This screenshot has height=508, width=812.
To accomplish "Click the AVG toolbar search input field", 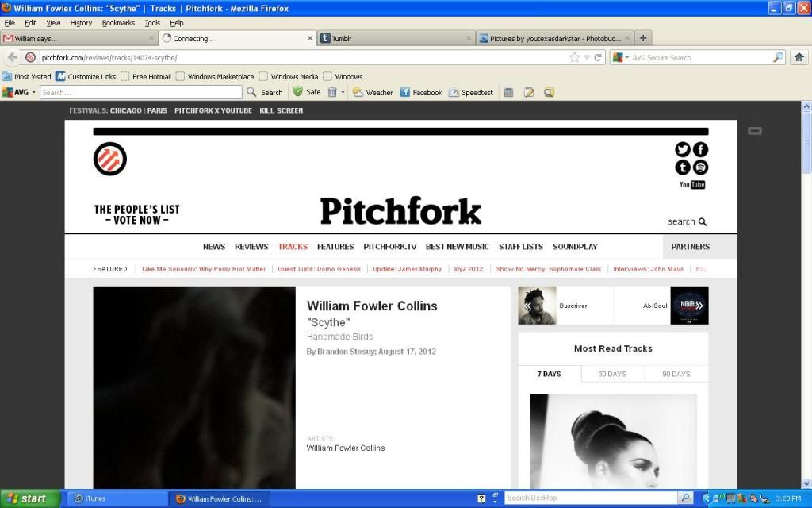I will 140,93.
